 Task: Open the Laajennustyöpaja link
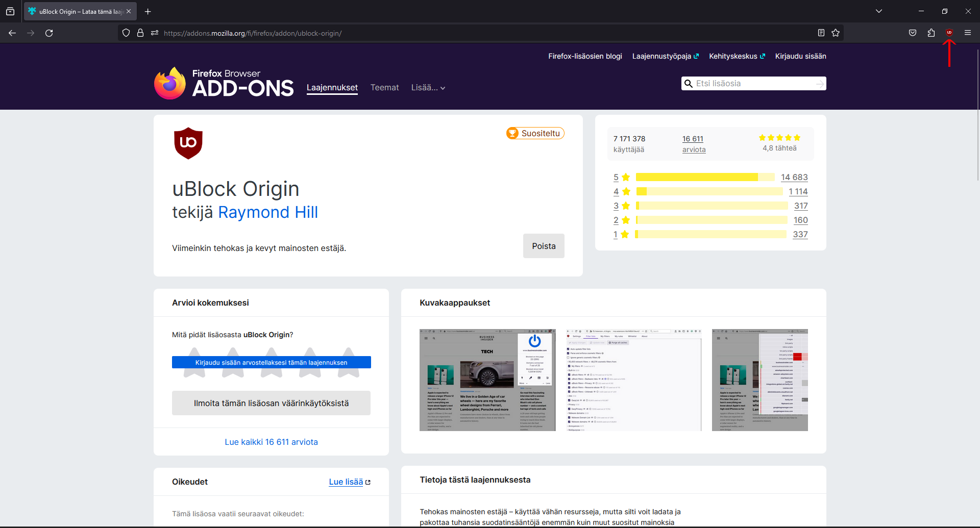click(x=666, y=56)
